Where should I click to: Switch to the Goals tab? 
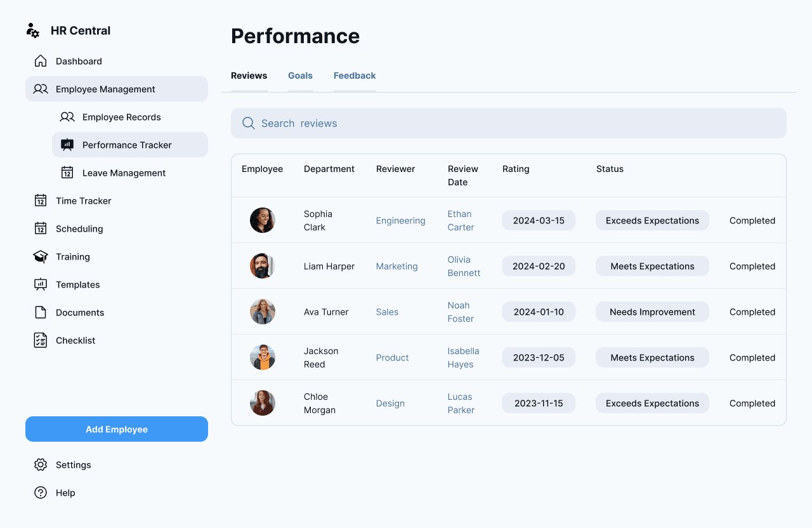[x=300, y=76]
